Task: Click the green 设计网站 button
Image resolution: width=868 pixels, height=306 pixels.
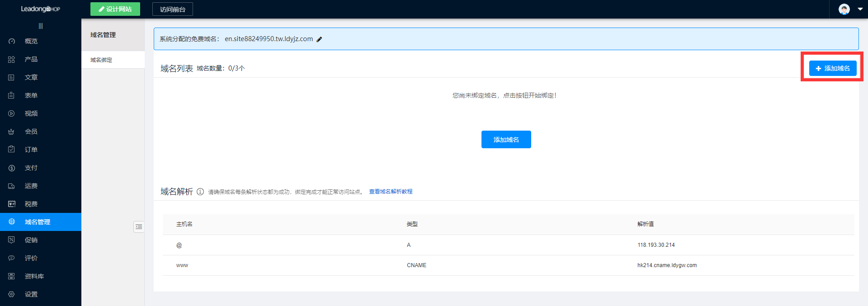Action: 115,9
